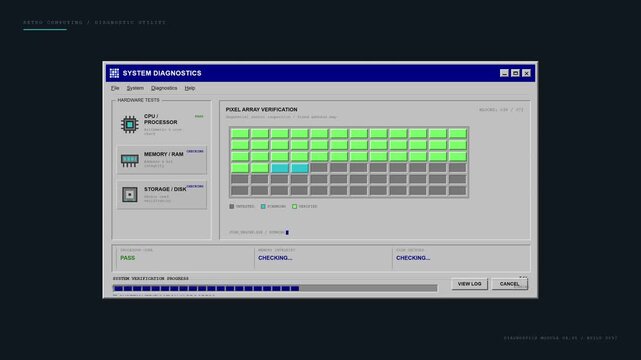This screenshot has width=641, height=360.
Task: Click the system verification progress bar
Action: point(275,288)
